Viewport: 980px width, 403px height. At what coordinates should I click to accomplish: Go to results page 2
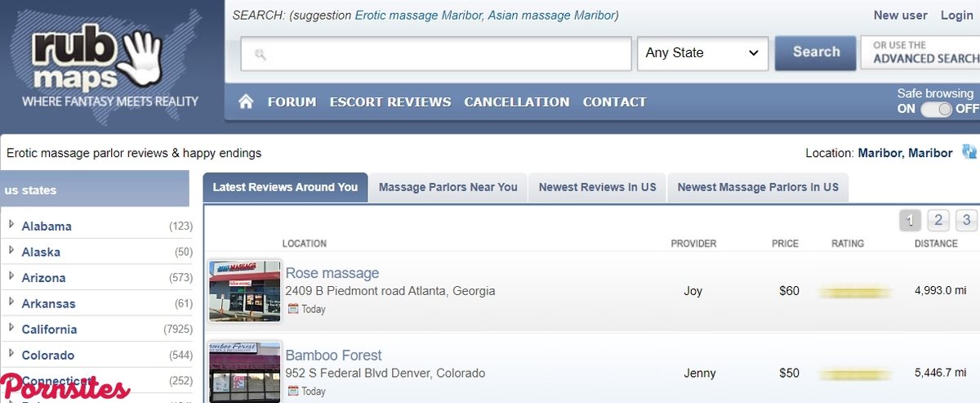[938, 220]
